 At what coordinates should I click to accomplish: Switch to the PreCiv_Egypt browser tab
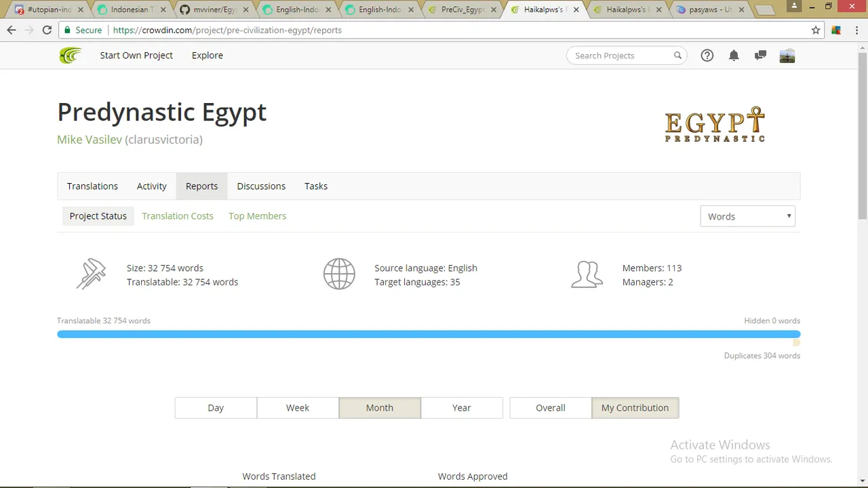461,10
